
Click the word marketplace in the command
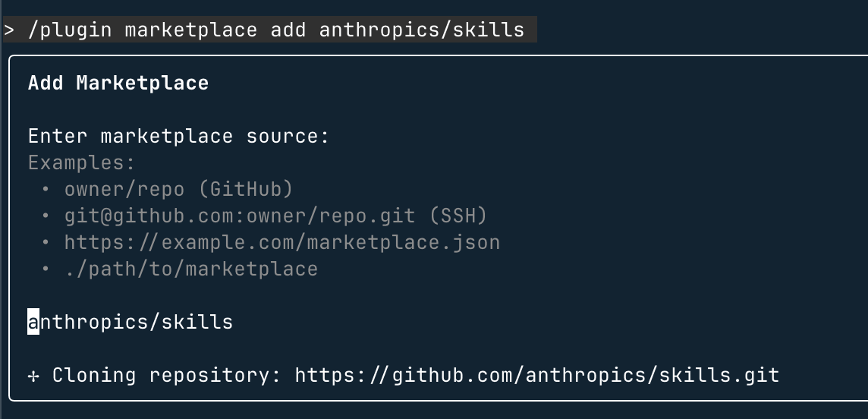[x=191, y=30]
